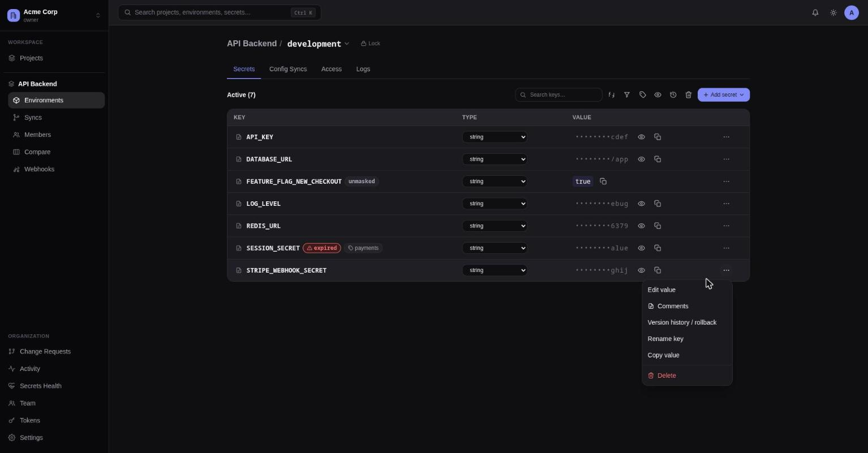The height and width of the screenshot is (453, 868).
Task: Select Rename key in context menu
Action: click(687, 339)
